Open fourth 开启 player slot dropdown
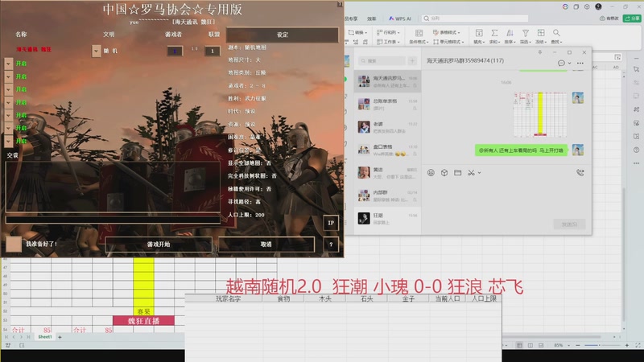This screenshot has width=644, height=362. pyautogui.click(x=9, y=102)
